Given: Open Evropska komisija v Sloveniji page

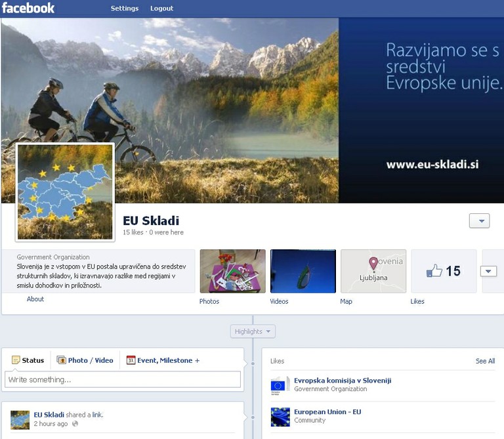Looking at the screenshot, I should point(342,381).
